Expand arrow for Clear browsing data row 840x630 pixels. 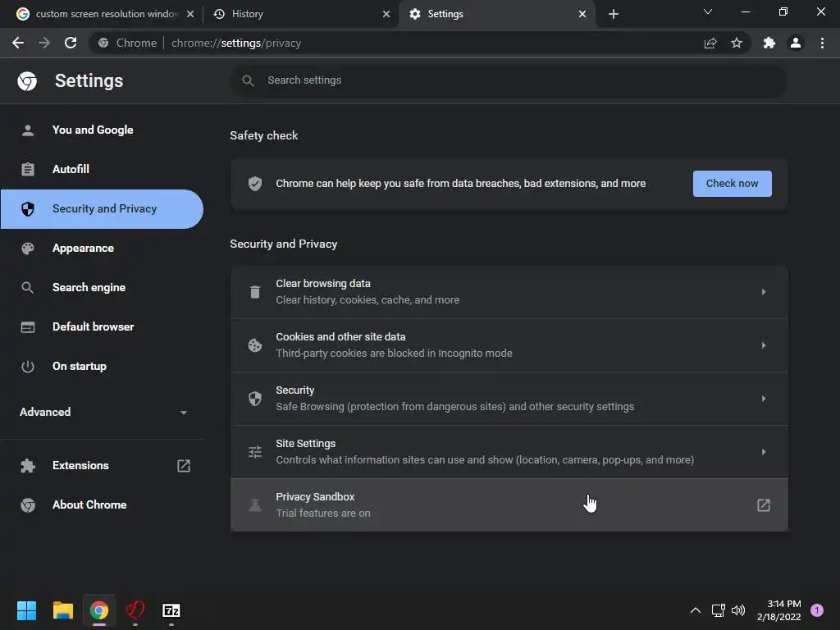pyautogui.click(x=764, y=292)
